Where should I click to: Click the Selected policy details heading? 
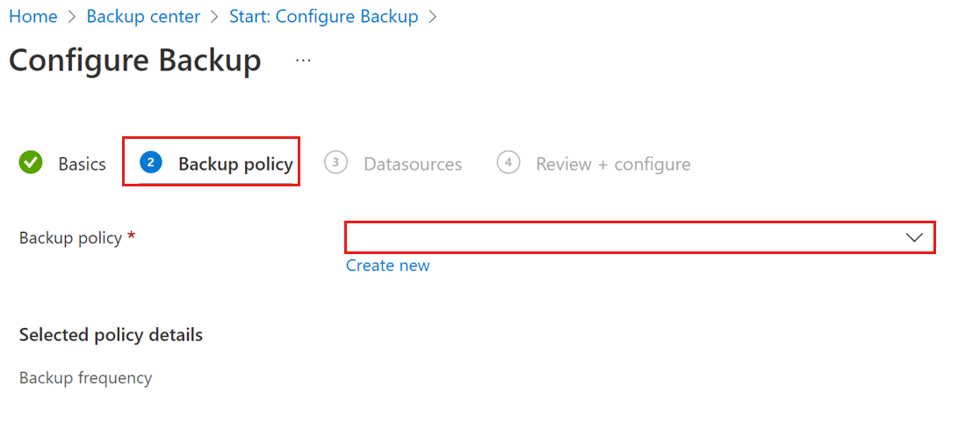111,335
